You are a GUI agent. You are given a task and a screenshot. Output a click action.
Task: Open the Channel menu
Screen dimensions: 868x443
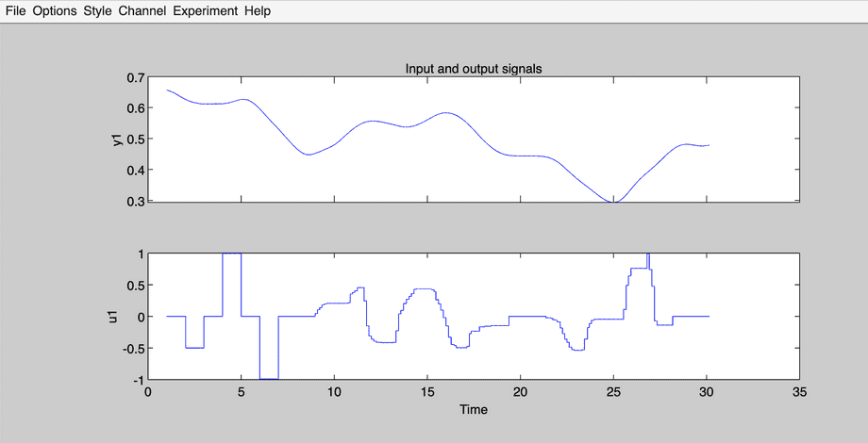point(142,11)
